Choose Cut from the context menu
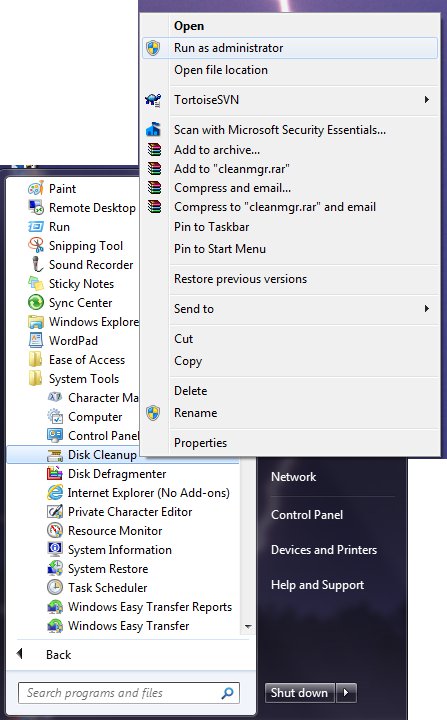Viewport: 447px width, 720px height. tap(289, 339)
